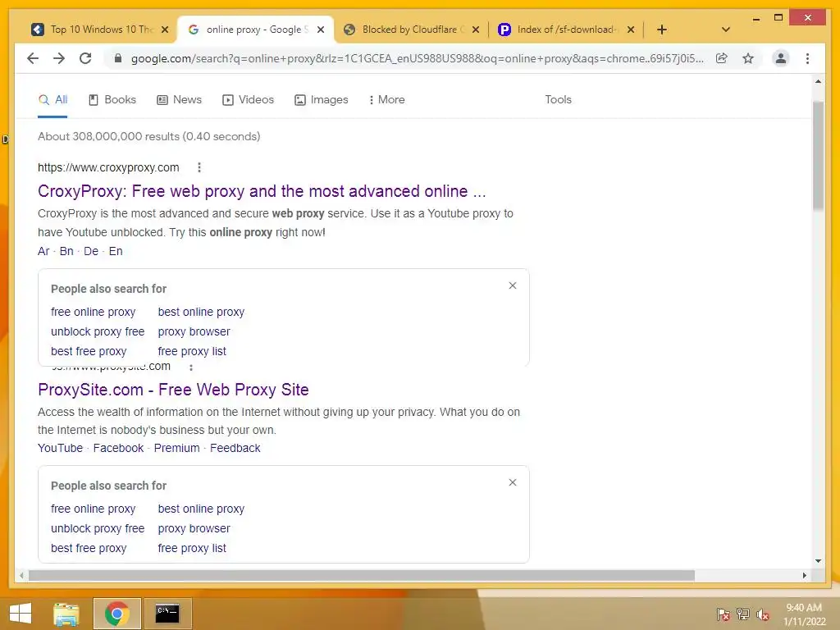840x630 pixels.
Task: Click the scroll-down arrow of vertical scrollbar
Action: 818,561
